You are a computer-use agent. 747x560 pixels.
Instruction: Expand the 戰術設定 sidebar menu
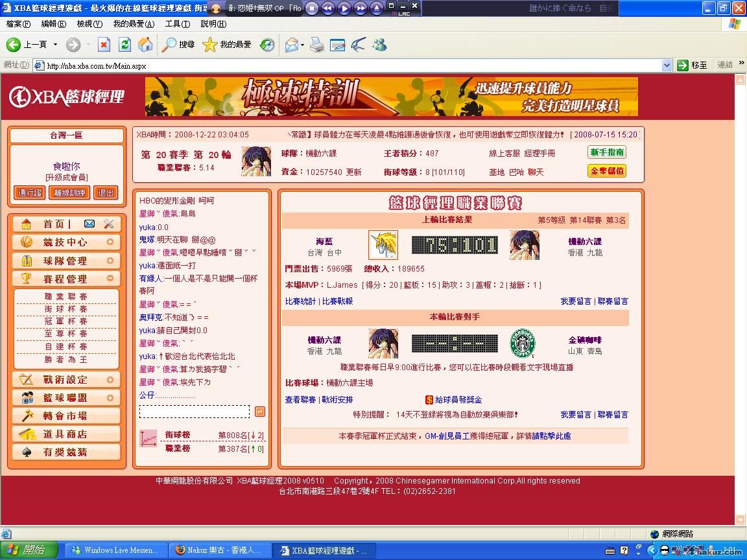110,380
